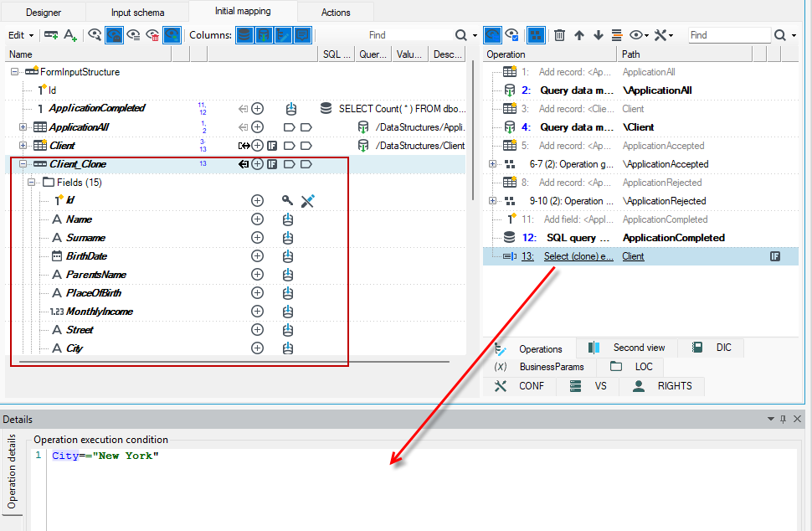Open the Select (clone) operation 13 link
The height and width of the screenshot is (531, 812).
pos(578,256)
